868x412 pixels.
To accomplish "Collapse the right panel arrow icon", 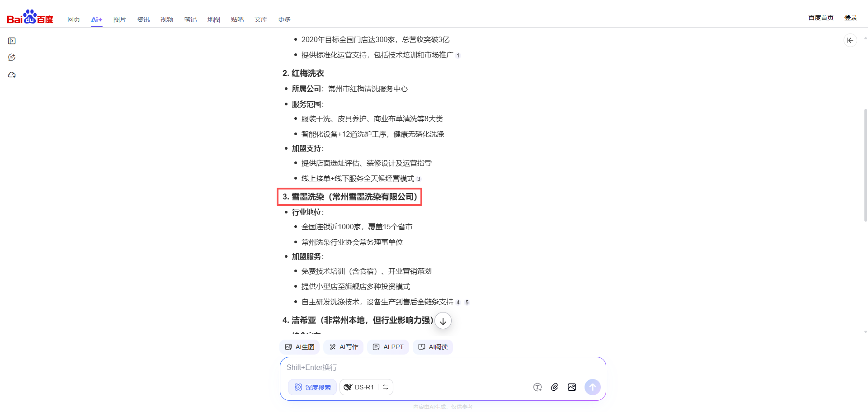I will 850,40.
